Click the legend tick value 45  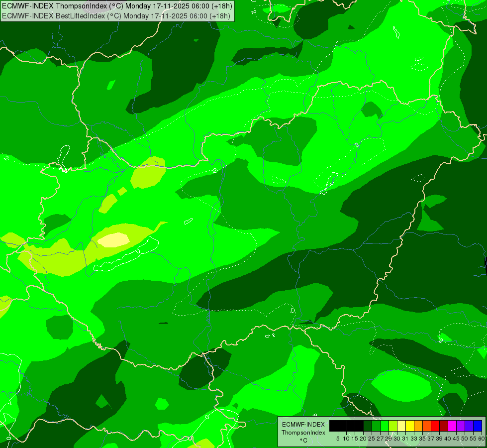(456, 439)
